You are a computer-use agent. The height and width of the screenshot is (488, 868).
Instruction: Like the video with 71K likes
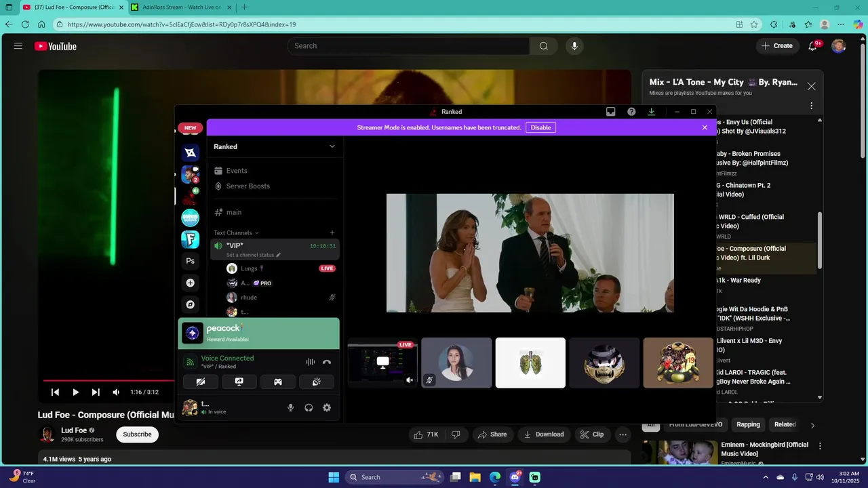pyautogui.click(x=427, y=434)
